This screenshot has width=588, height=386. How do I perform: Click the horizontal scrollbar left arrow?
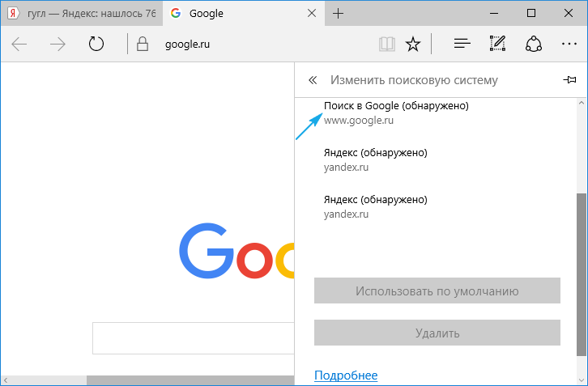(x=5, y=380)
